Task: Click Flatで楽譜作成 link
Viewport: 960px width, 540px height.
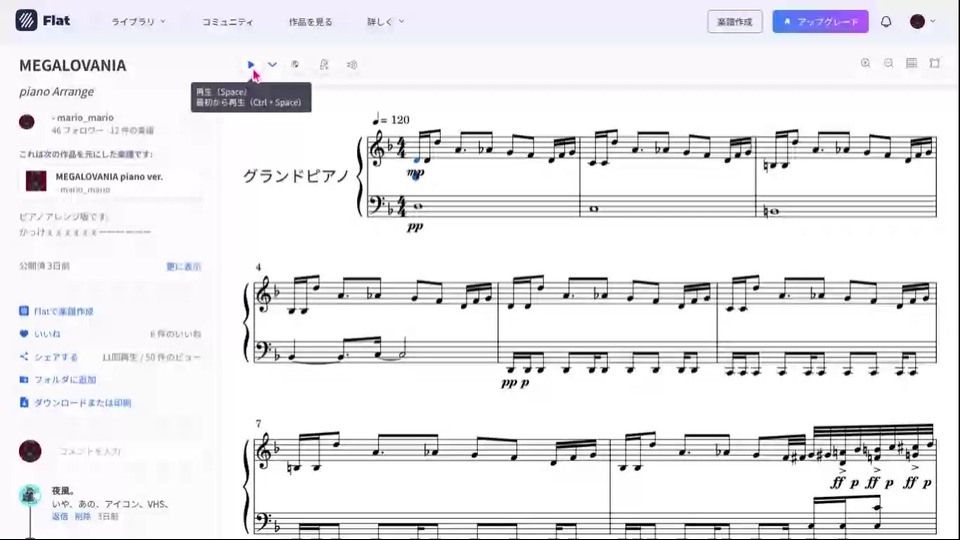Action: 64,311
